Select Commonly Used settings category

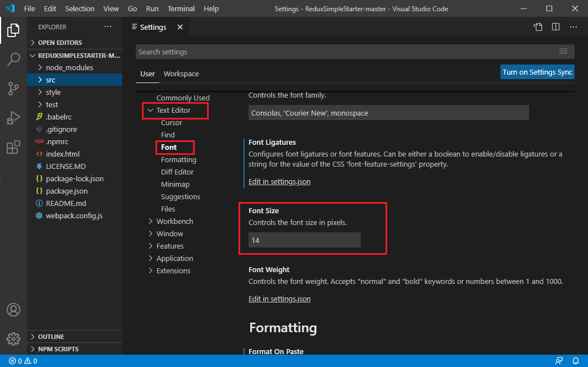tap(183, 98)
